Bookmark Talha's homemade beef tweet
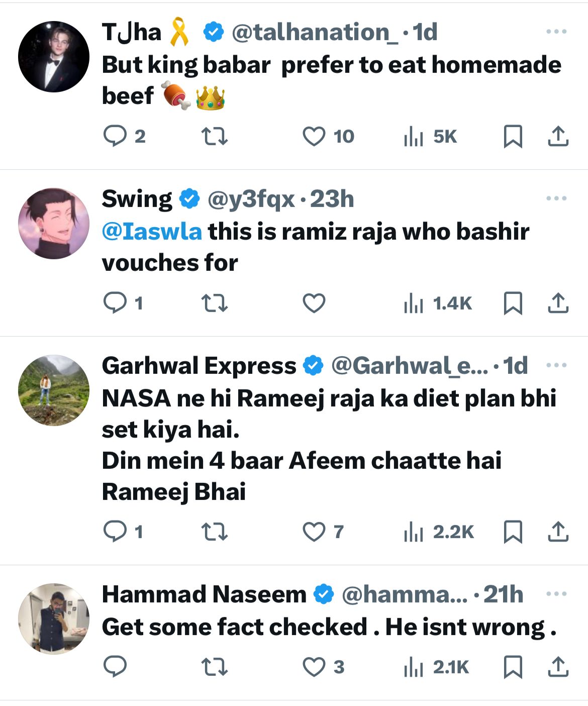Image resolution: width=588 pixels, height=706 pixels. point(513,136)
